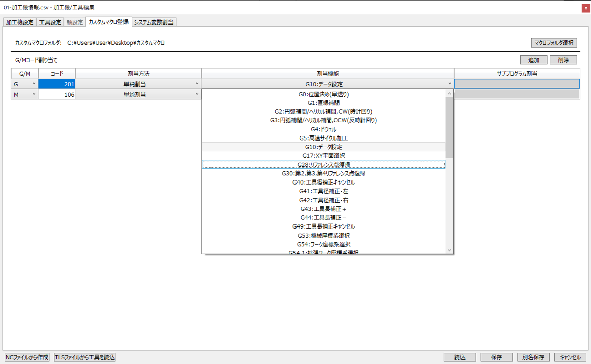591x364 pixels.
Task: Click TLSファイルから工具を読込 button
Action: (x=85, y=357)
